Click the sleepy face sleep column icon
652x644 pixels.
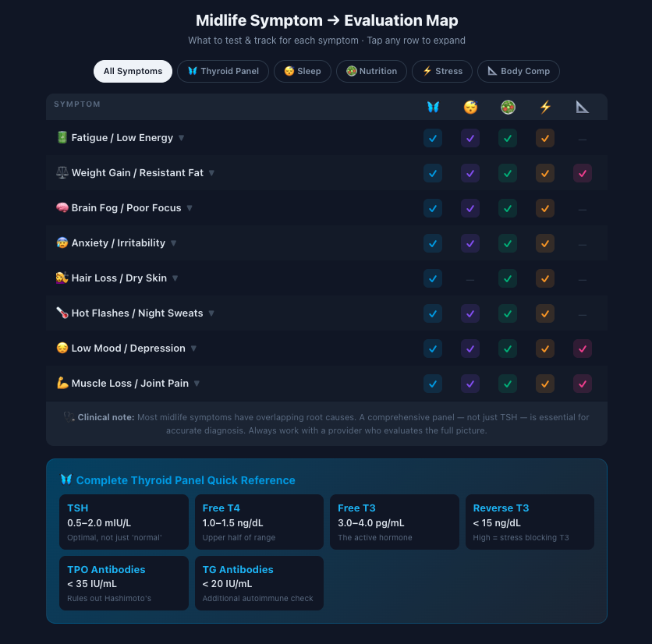pos(470,107)
